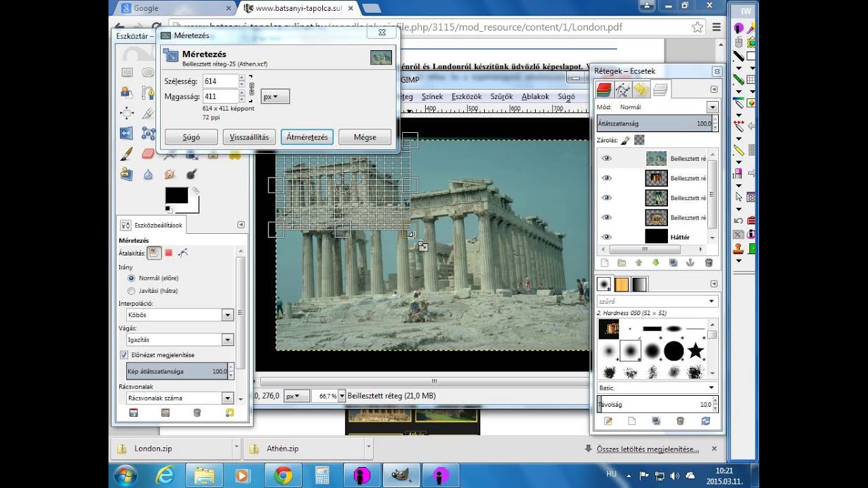
Task: Click the Súgó button in Méretezés dialog
Action: [x=191, y=137]
